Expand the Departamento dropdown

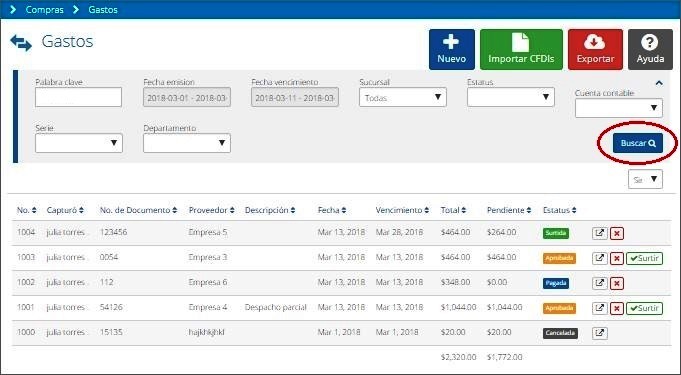pyautogui.click(x=187, y=143)
